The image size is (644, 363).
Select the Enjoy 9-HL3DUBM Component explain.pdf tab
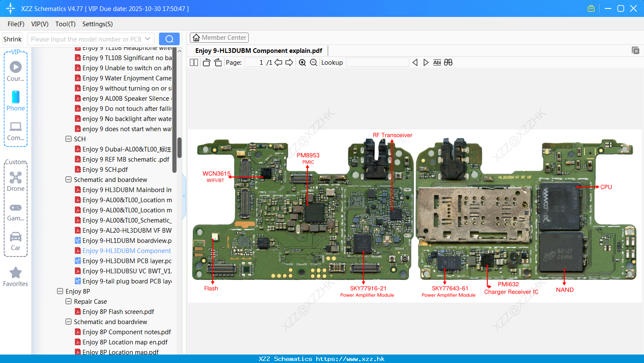pos(259,51)
